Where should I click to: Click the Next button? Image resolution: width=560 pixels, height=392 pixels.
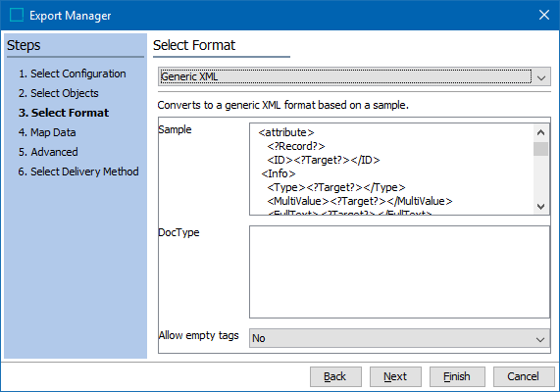pyautogui.click(x=395, y=376)
